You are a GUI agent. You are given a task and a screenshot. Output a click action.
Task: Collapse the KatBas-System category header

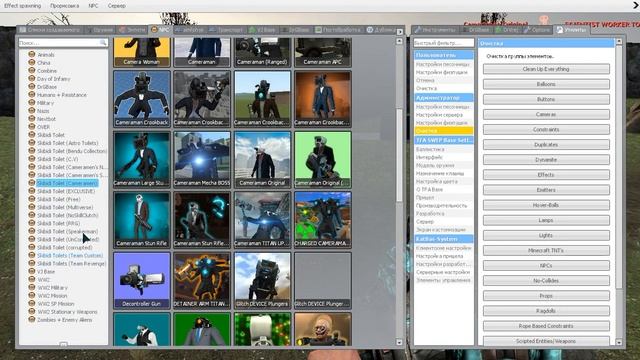[444, 239]
